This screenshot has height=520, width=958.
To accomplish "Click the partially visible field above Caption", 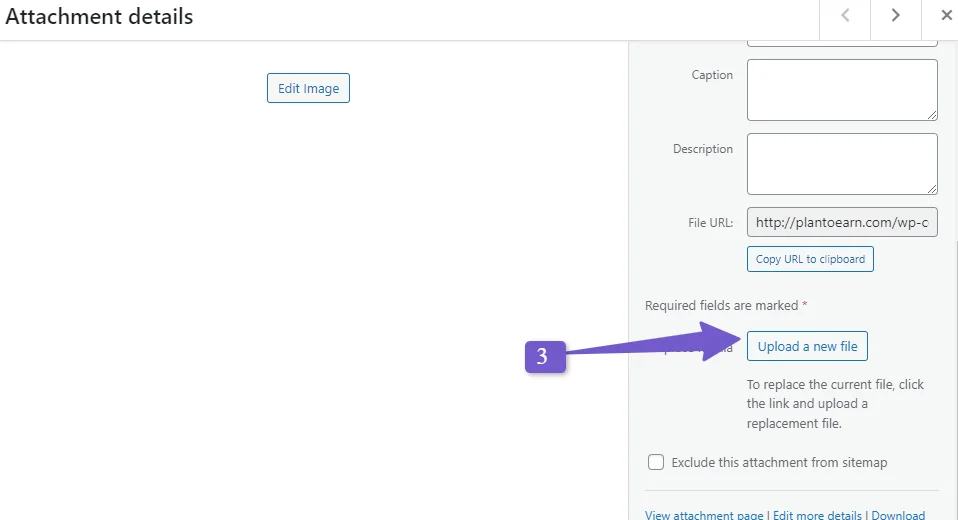I will pyautogui.click(x=842, y=43).
